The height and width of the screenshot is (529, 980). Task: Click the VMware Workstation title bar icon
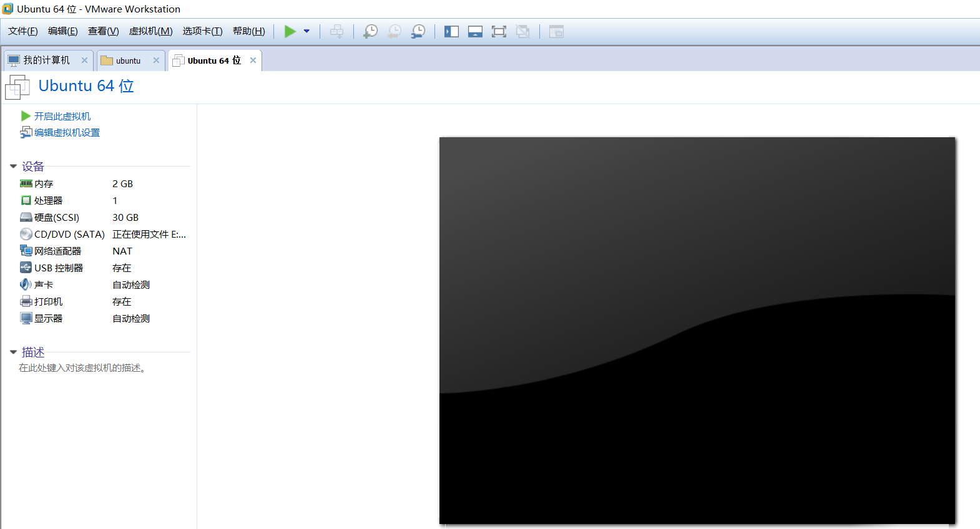coord(7,9)
